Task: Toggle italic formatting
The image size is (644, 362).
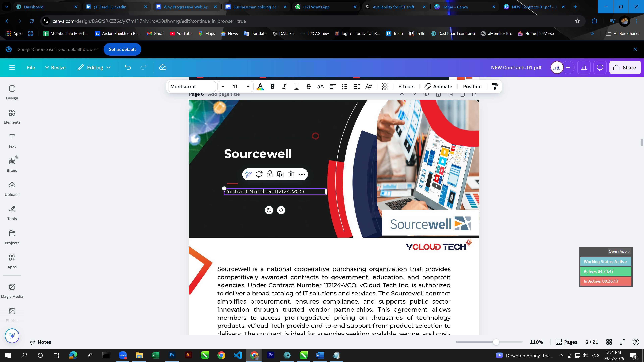Action: (x=284, y=87)
